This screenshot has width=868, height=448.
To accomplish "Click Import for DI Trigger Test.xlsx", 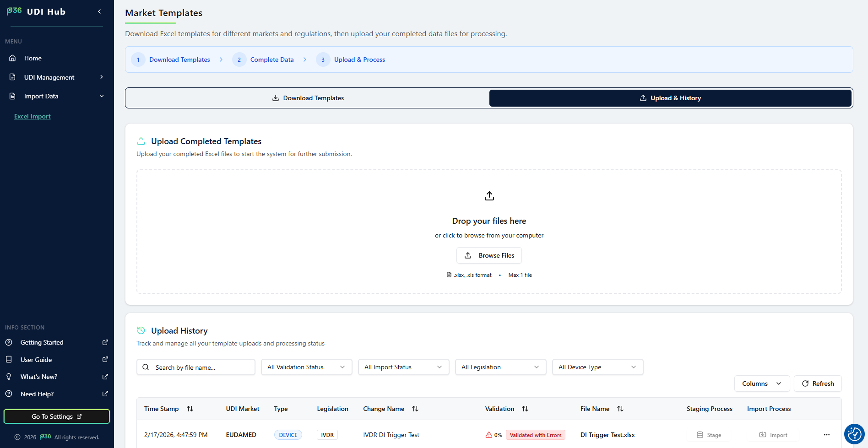I will (773, 435).
